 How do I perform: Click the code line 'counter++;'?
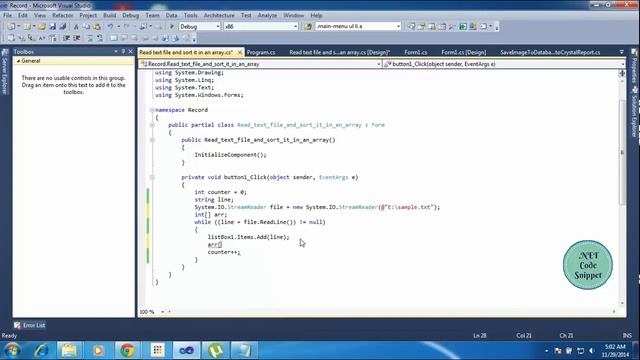tap(224, 252)
